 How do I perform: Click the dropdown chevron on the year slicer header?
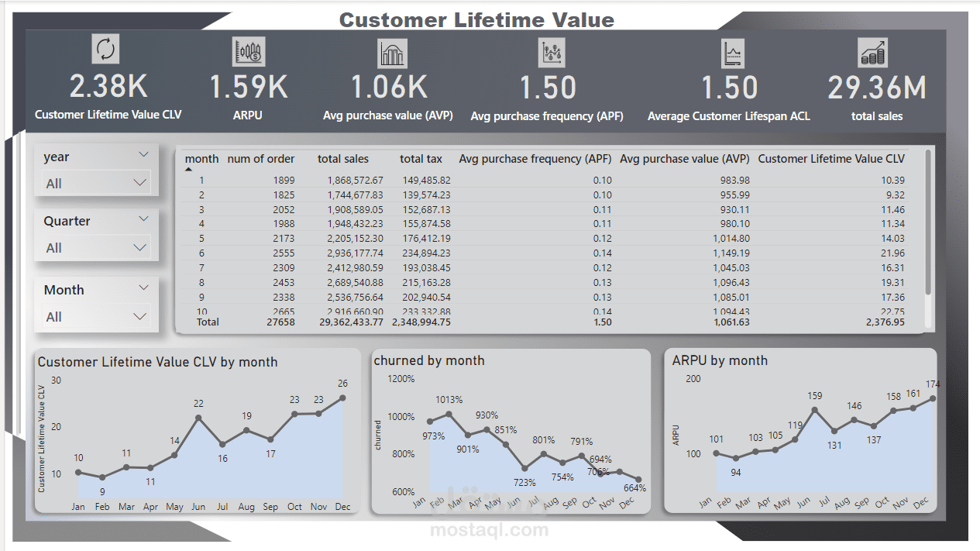click(143, 154)
